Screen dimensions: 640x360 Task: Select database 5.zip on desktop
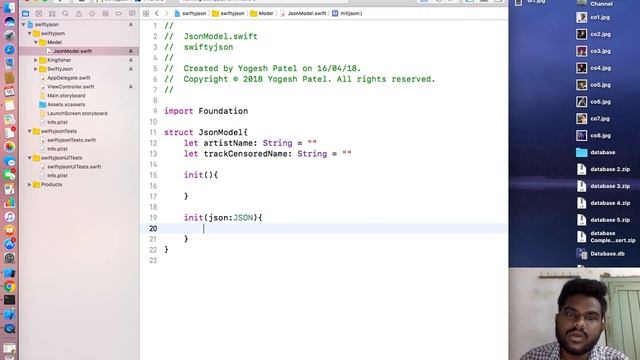pyautogui.click(x=603, y=220)
